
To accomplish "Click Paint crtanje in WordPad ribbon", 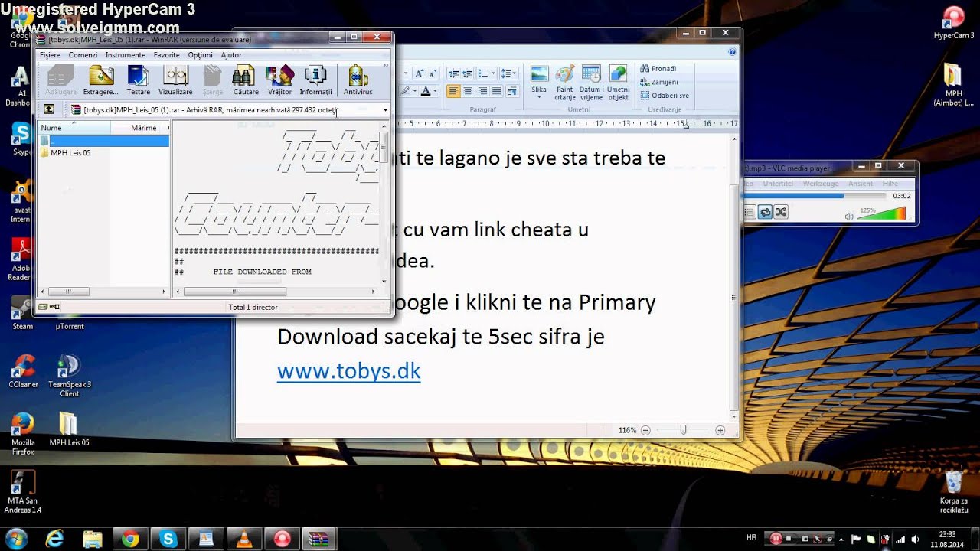I will (x=565, y=83).
